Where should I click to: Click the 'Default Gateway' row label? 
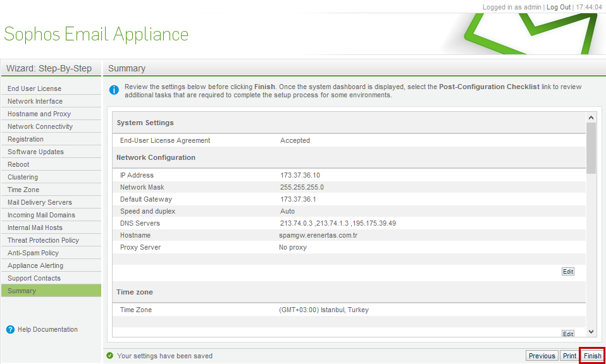(x=146, y=200)
